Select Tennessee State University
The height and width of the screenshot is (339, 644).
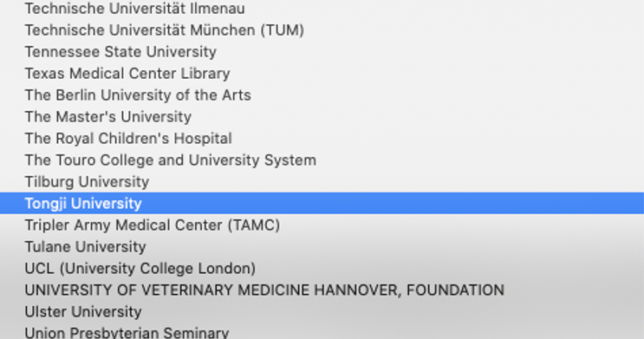pos(322,52)
